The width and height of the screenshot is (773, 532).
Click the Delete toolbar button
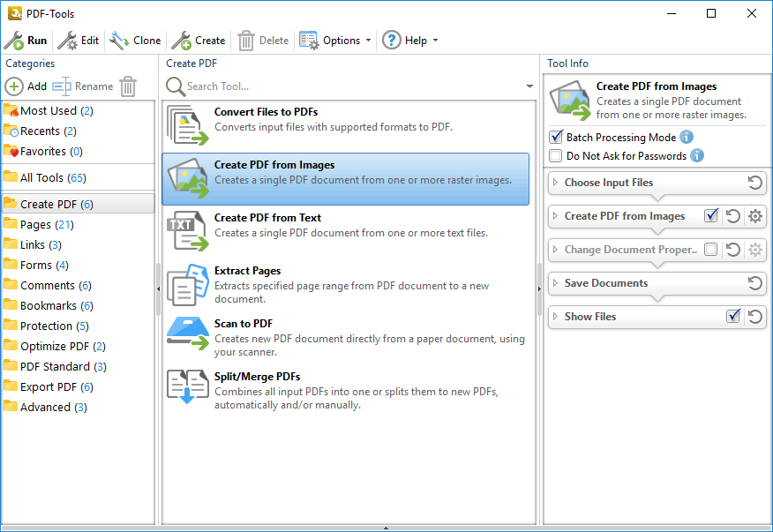tap(263, 41)
